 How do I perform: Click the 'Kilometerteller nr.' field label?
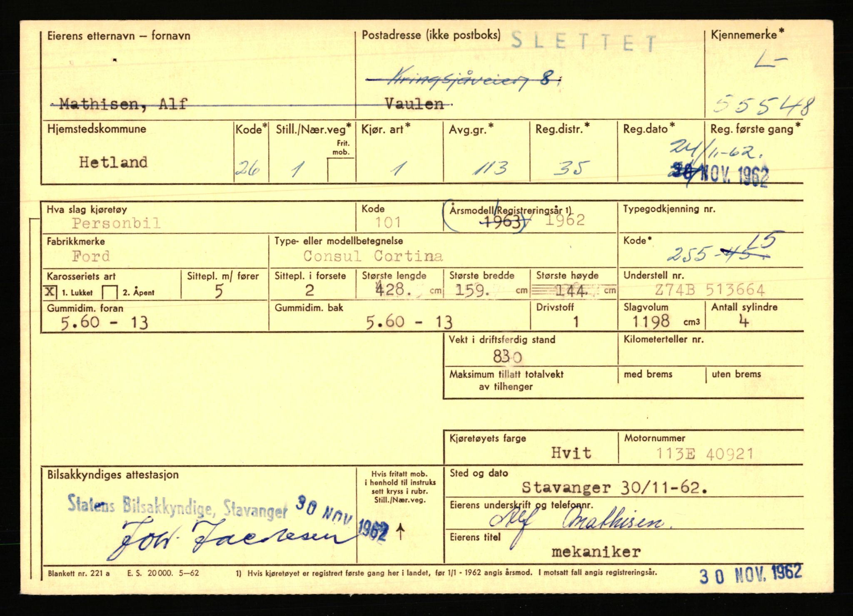[663, 339]
